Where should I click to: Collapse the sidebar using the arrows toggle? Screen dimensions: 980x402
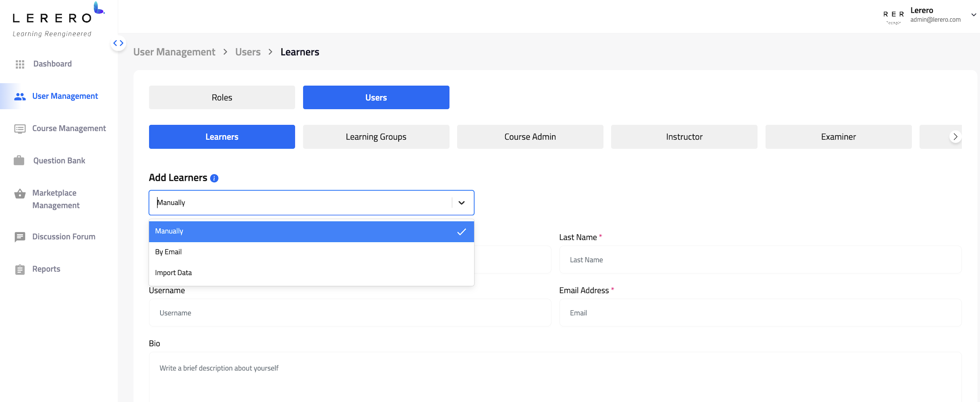point(118,43)
